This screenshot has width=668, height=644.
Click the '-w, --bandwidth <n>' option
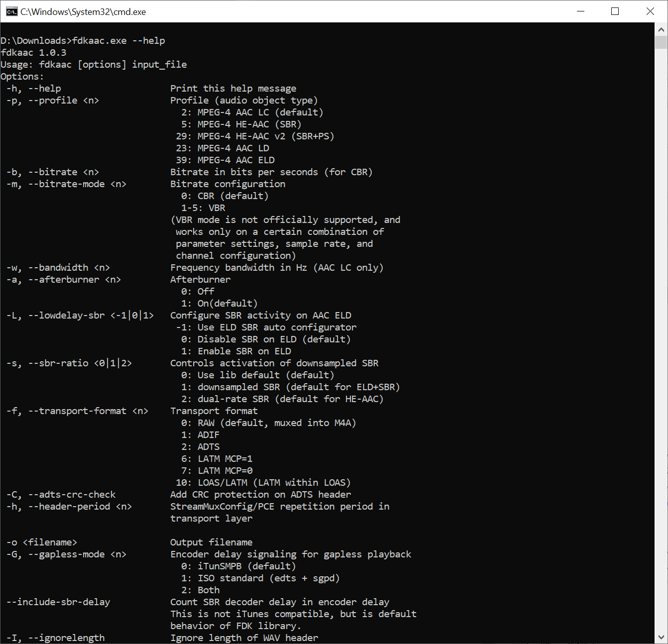tap(58, 268)
